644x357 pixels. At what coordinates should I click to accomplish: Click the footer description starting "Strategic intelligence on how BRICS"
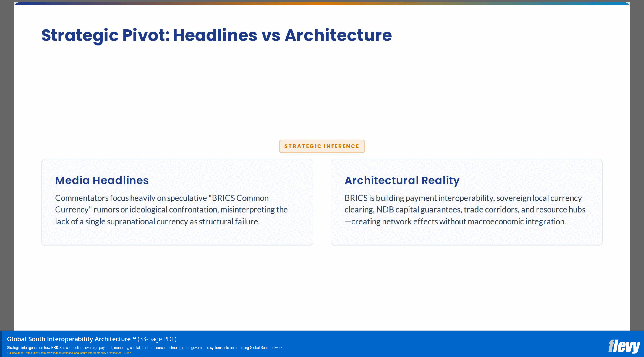point(145,347)
